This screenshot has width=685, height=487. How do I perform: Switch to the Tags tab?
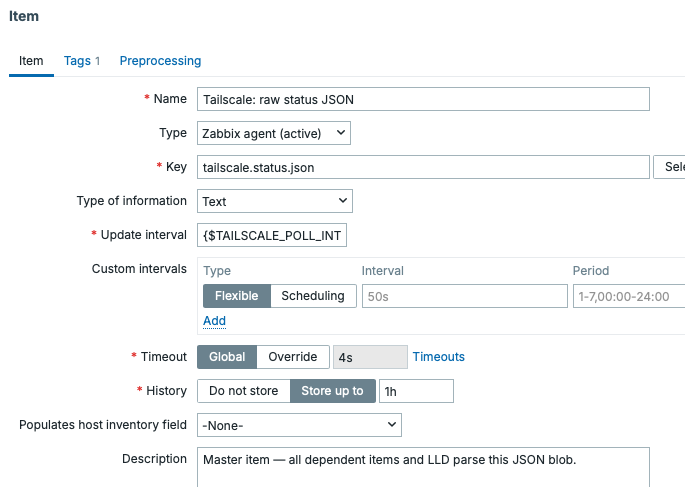(x=82, y=61)
